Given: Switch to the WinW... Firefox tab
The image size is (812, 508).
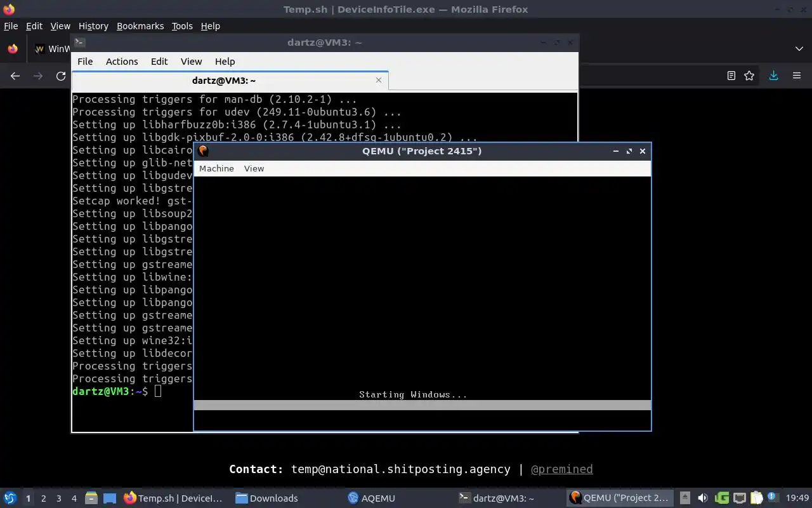Looking at the screenshot, I should tap(53, 49).
